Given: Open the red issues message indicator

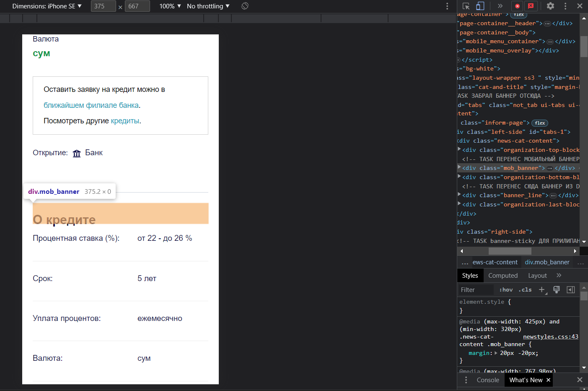Looking at the screenshot, I should [x=531, y=6].
